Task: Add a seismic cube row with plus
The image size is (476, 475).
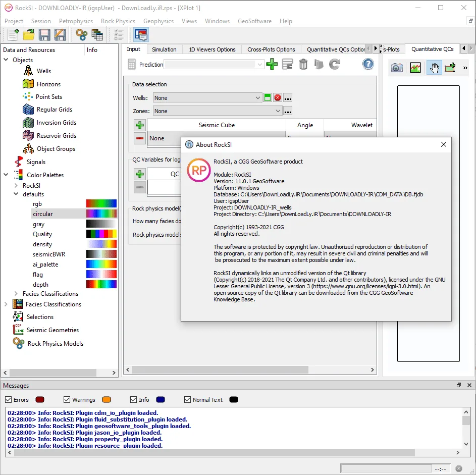Action: [x=140, y=125]
